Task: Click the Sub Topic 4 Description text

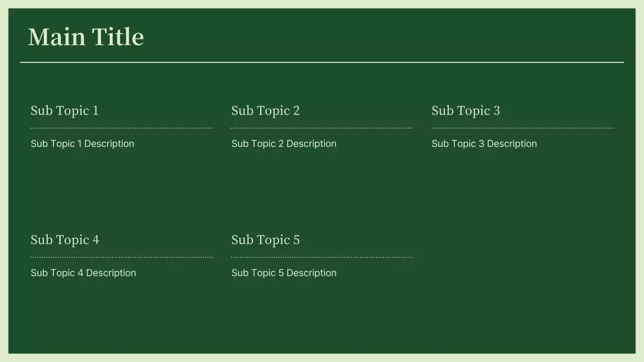Action: coord(83,273)
